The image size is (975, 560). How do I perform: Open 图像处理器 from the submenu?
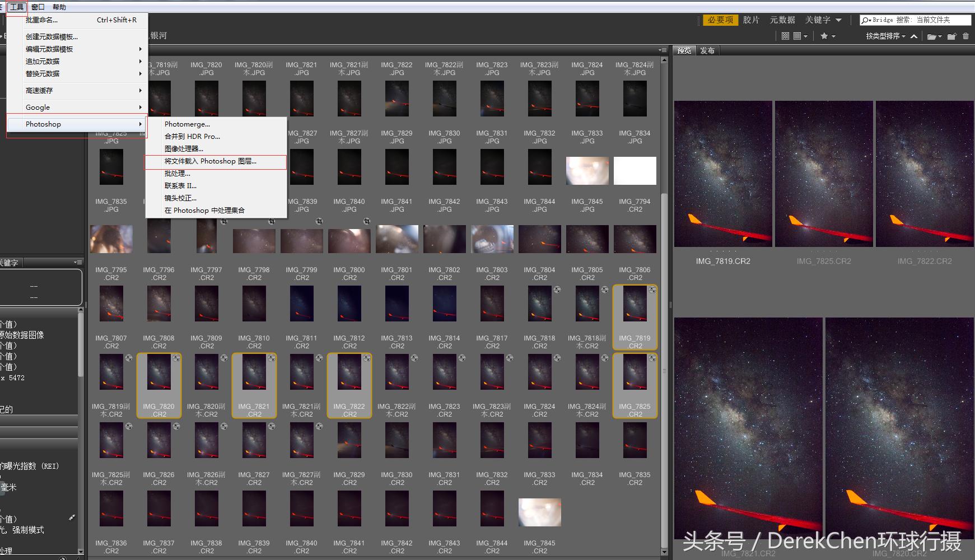point(216,149)
